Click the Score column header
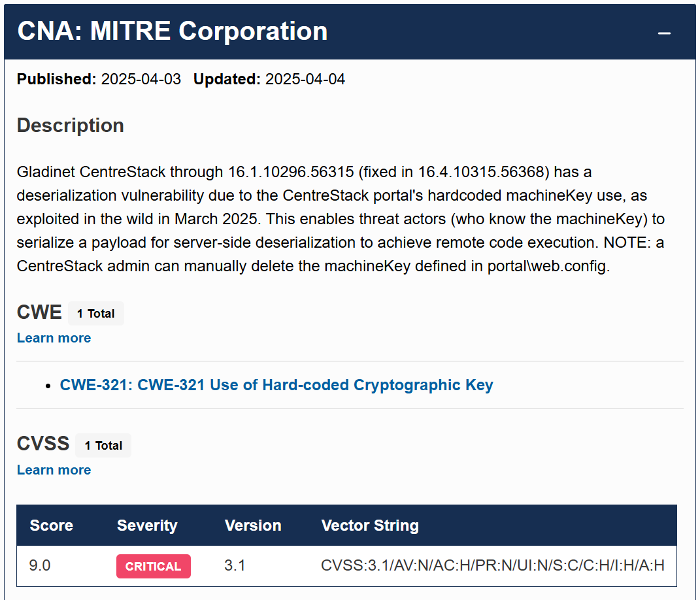The width and height of the screenshot is (700, 600). (x=52, y=525)
